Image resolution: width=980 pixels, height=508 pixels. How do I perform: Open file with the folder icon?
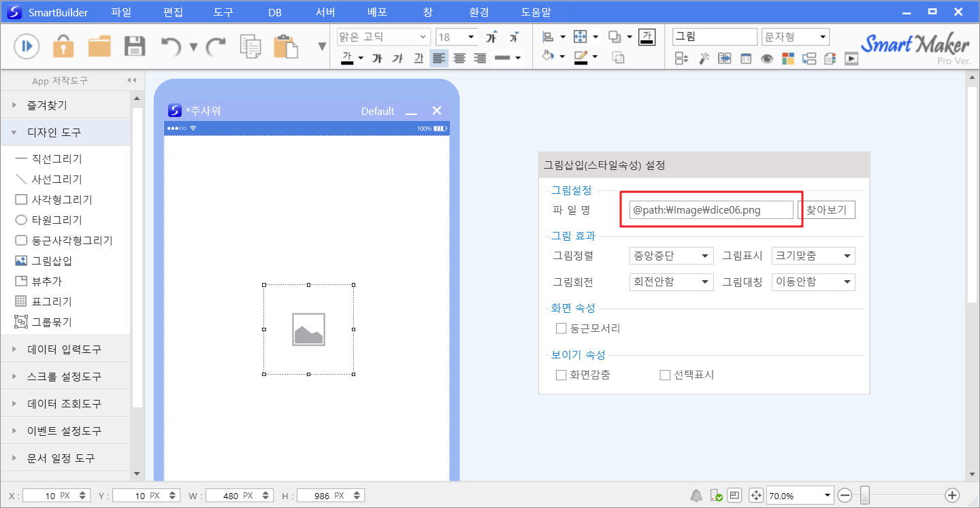pyautogui.click(x=99, y=46)
